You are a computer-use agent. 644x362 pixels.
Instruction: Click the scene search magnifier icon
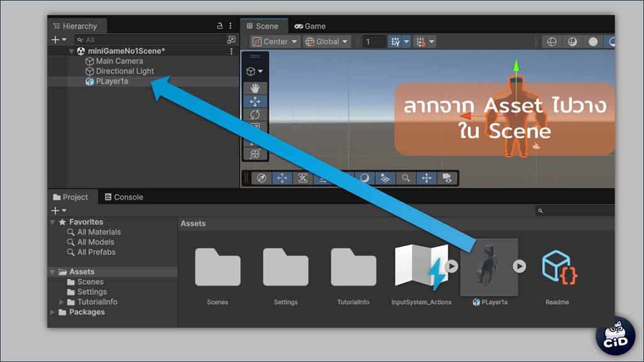pos(406,178)
